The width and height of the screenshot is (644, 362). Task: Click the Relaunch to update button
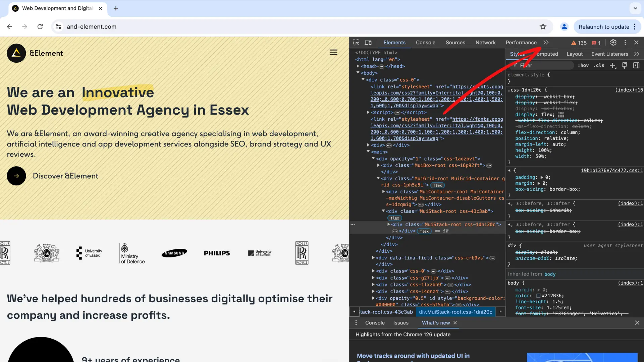click(x=604, y=27)
